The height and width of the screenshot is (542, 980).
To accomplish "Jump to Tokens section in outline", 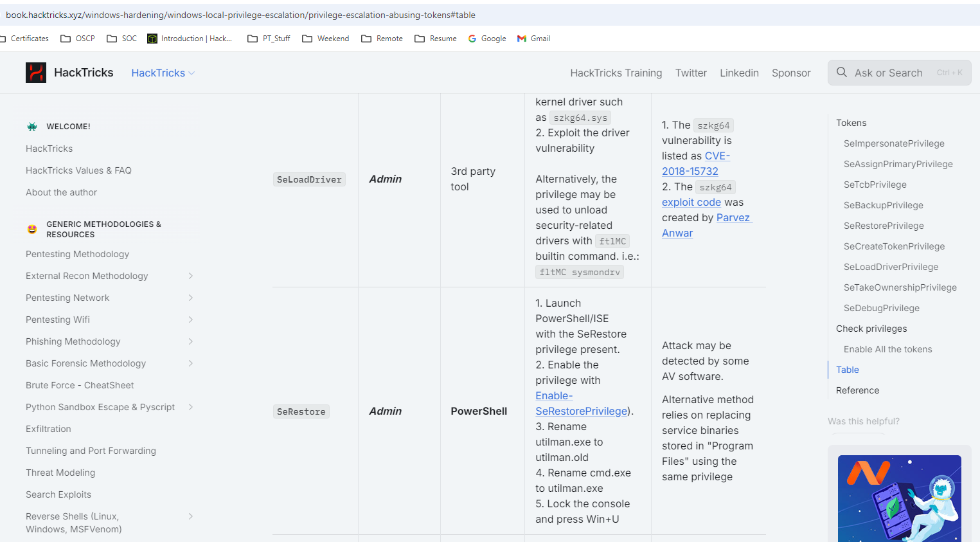I will click(851, 123).
